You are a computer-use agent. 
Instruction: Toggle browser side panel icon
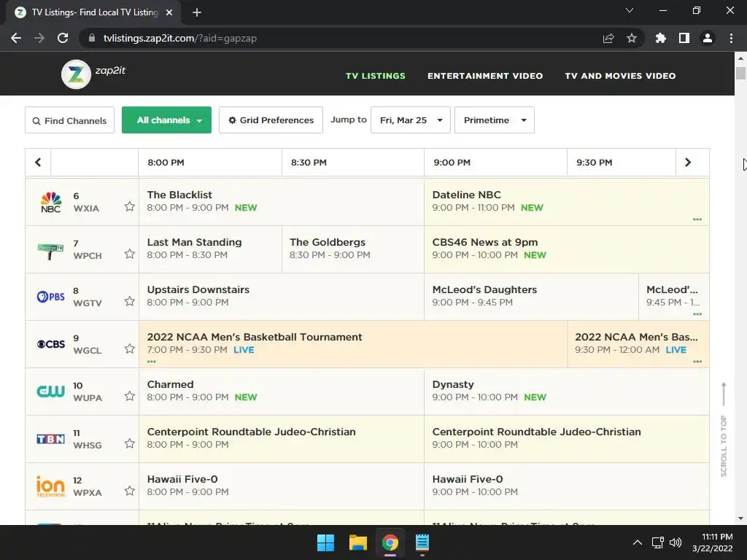[684, 38]
